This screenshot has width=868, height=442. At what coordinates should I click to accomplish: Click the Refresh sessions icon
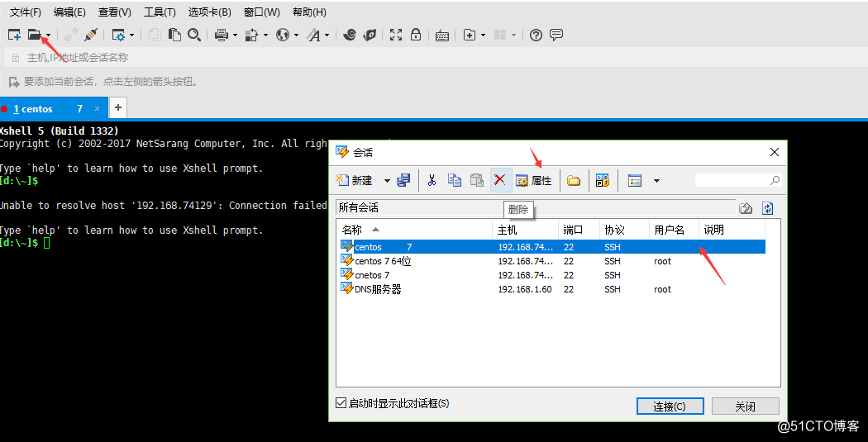[768, 208]
